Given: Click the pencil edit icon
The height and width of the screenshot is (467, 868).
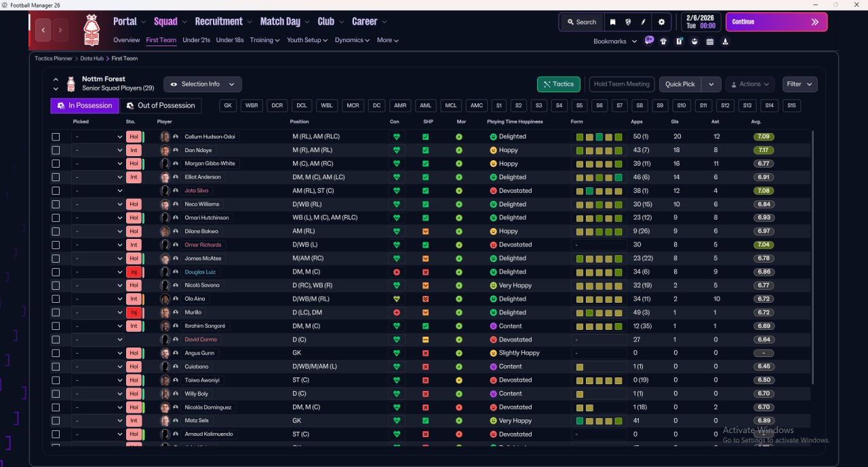Looking at the screenshot, I should pyautogui.click(x=643, y=22).
